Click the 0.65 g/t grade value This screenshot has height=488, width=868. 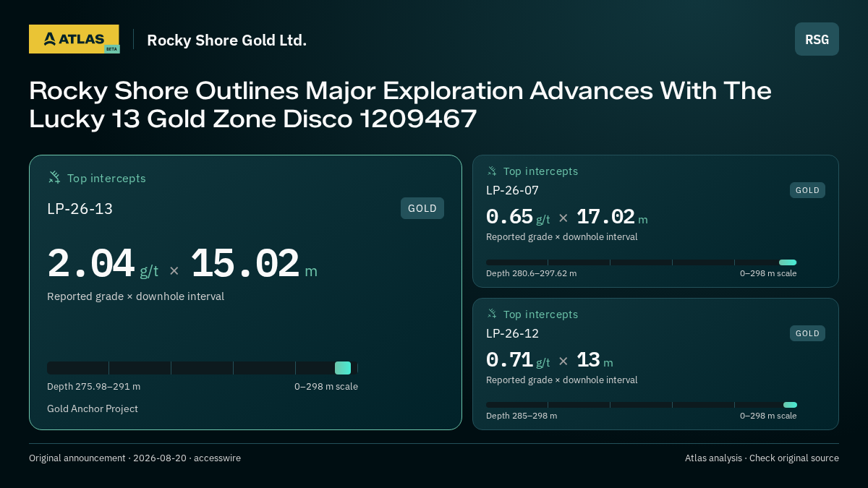[518, 217]
